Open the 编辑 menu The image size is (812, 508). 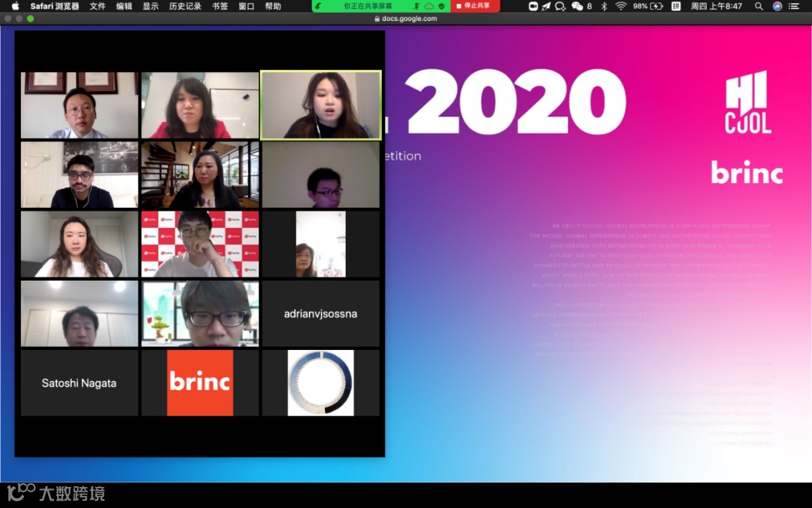tap(124, 6)
